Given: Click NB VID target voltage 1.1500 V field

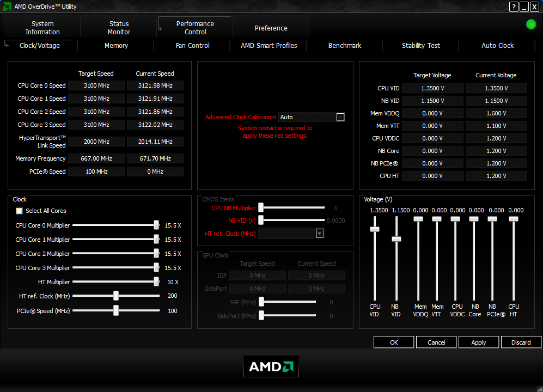Looking at the screenshot, I should [x=432, y=101].
